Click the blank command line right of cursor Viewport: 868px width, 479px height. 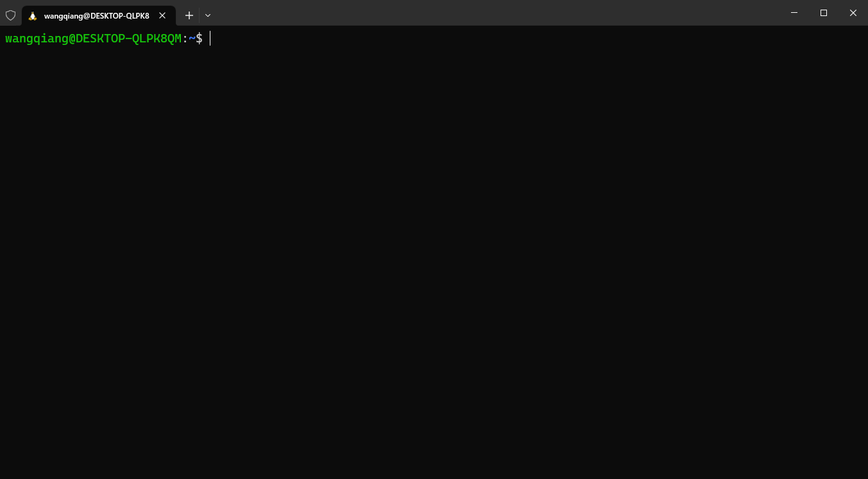point(539,39)
